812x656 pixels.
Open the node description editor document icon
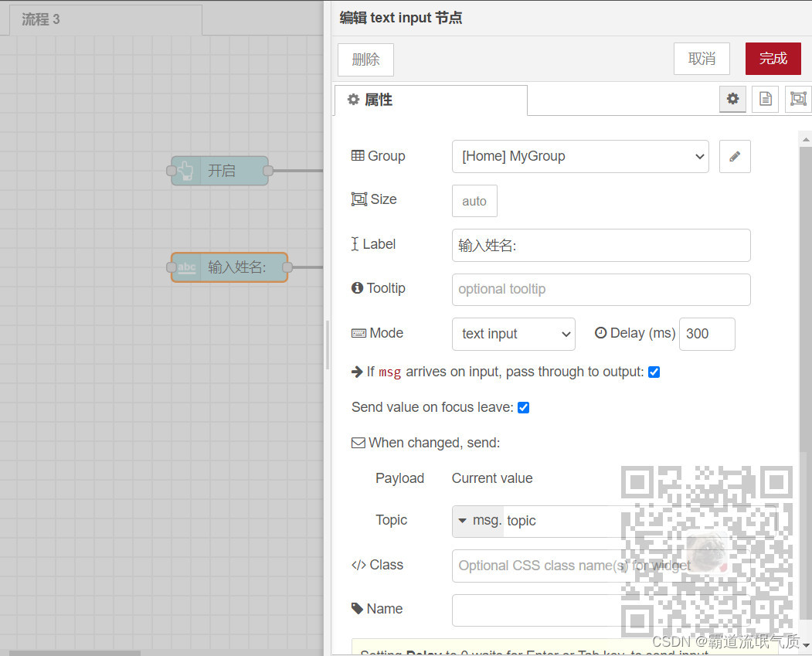click(765, 99)
